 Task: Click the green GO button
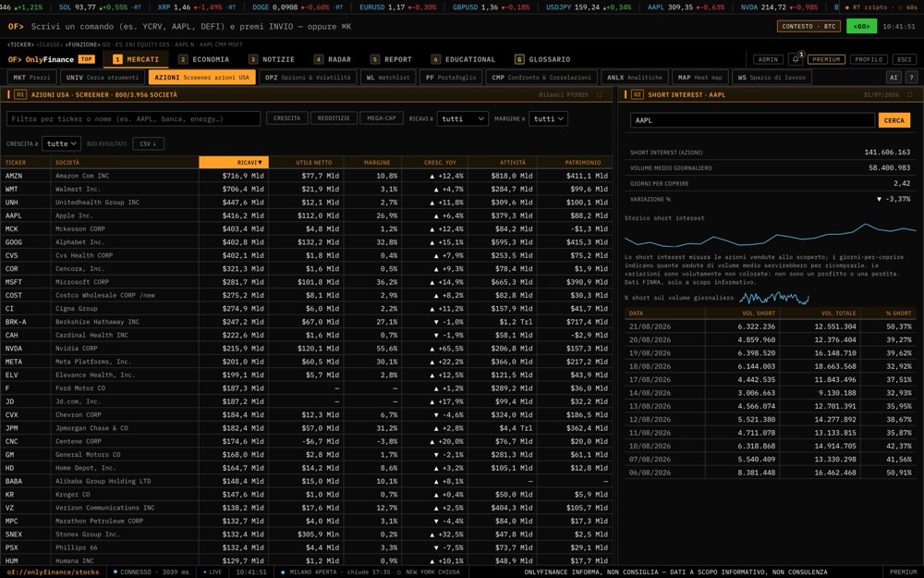pos(861,27)
